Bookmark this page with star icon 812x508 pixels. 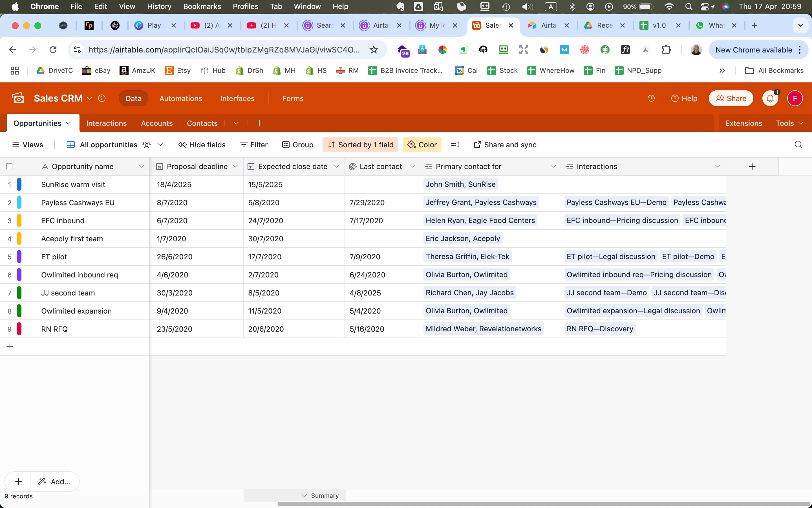[374, 50]
